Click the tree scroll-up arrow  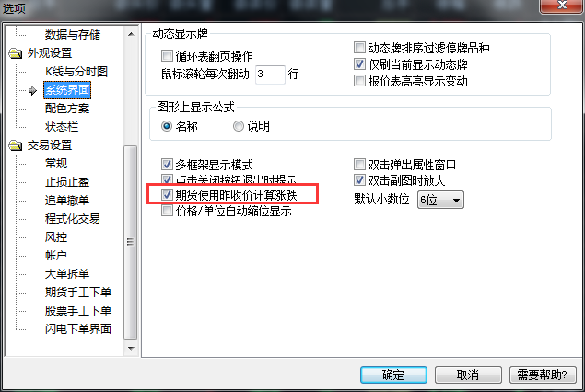(x=131, y=34)
